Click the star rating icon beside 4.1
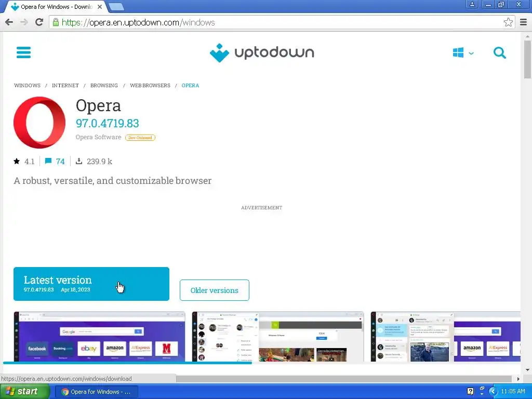 click(17, 161)
